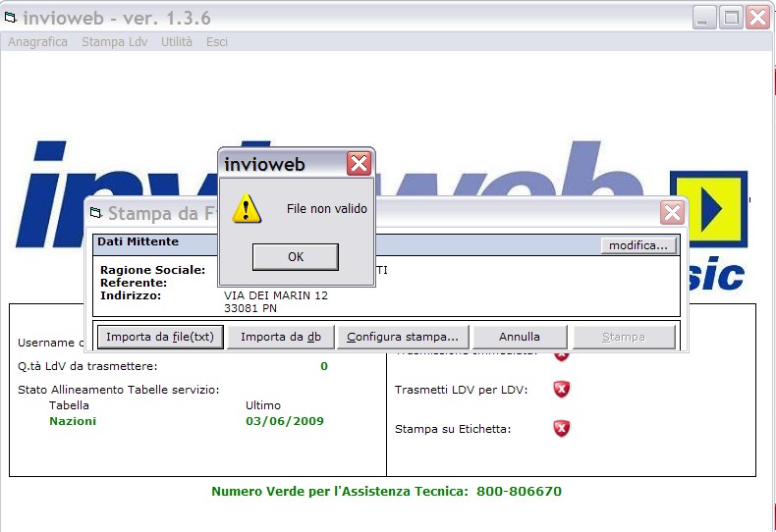Maximize the invioweb main window
776x532 pixels.
click(x=731, y=18)
